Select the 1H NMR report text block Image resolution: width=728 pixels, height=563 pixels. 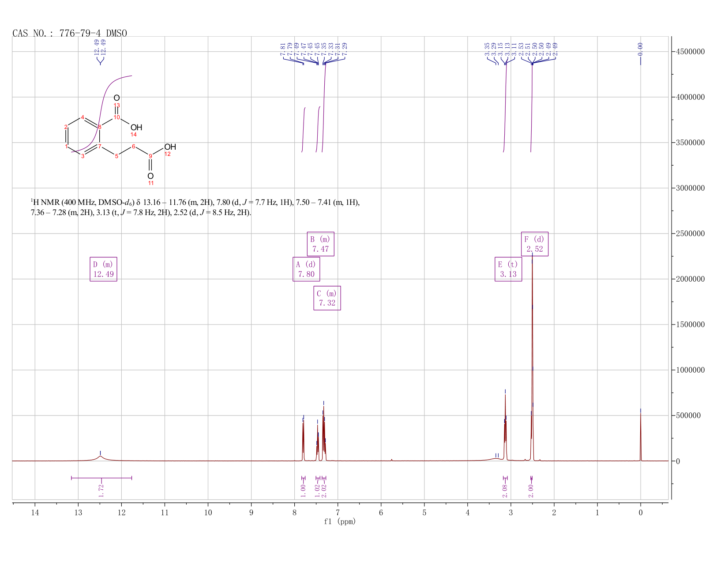tap(195, 208)
